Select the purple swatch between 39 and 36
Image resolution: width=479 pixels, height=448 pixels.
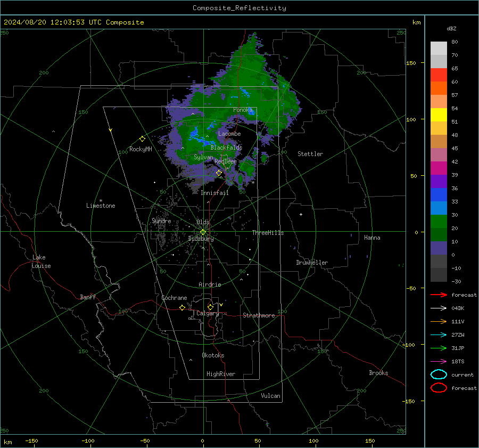pos(439,181)
